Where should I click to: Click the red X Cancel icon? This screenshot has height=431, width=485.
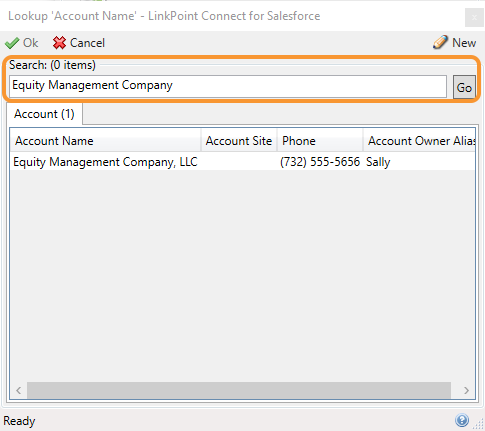point(59,43)
